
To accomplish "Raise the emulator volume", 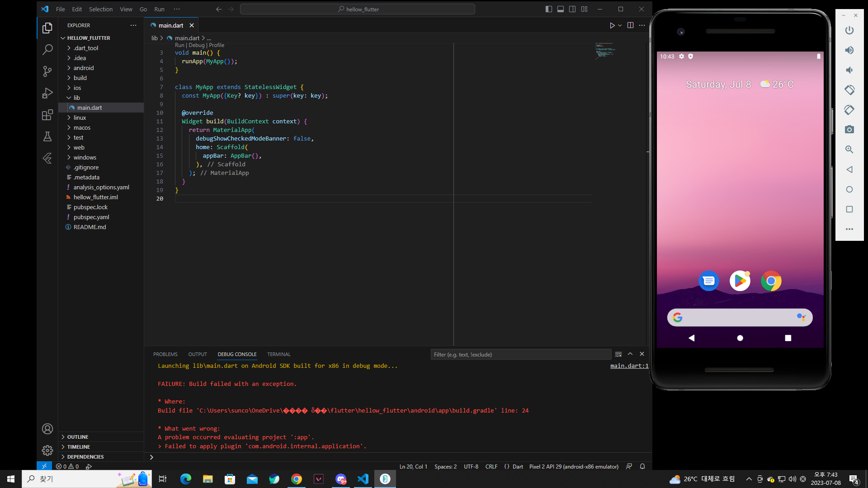I will pyautogui.click(x=849, y=50).
